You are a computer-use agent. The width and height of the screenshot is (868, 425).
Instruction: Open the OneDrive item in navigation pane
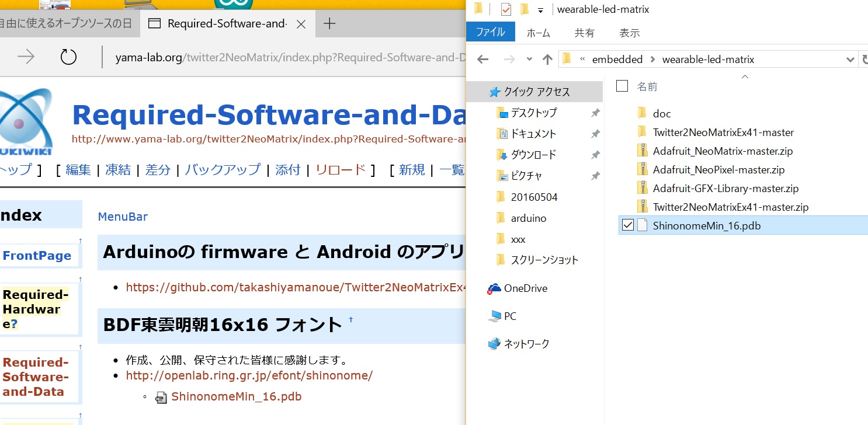pos(525,288)
